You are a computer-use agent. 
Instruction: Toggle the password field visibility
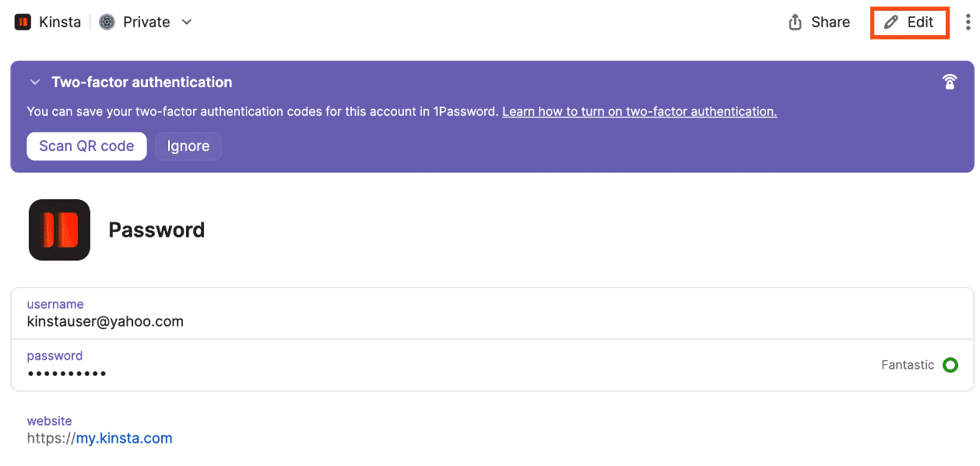point(67,373)
